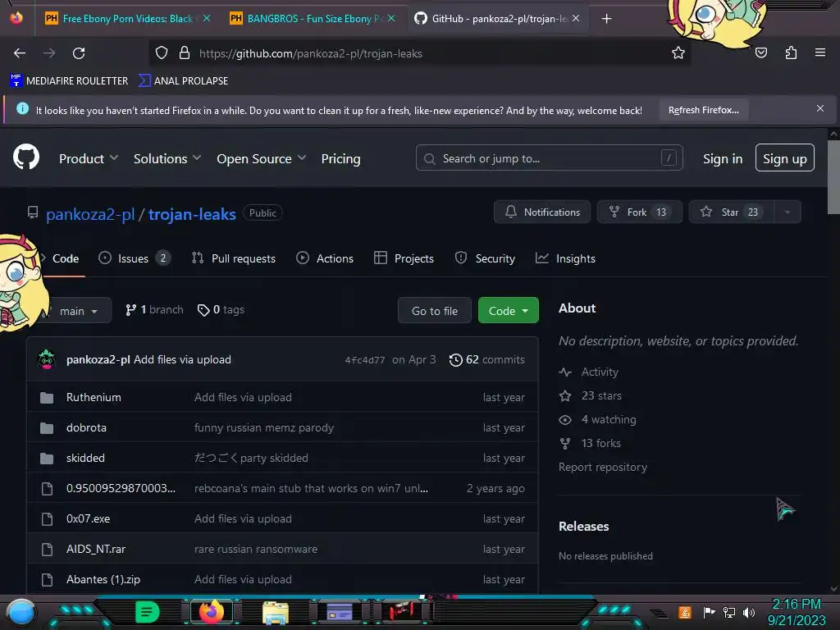
Task: Expand the Open Source menu
Action: [262, 158]
